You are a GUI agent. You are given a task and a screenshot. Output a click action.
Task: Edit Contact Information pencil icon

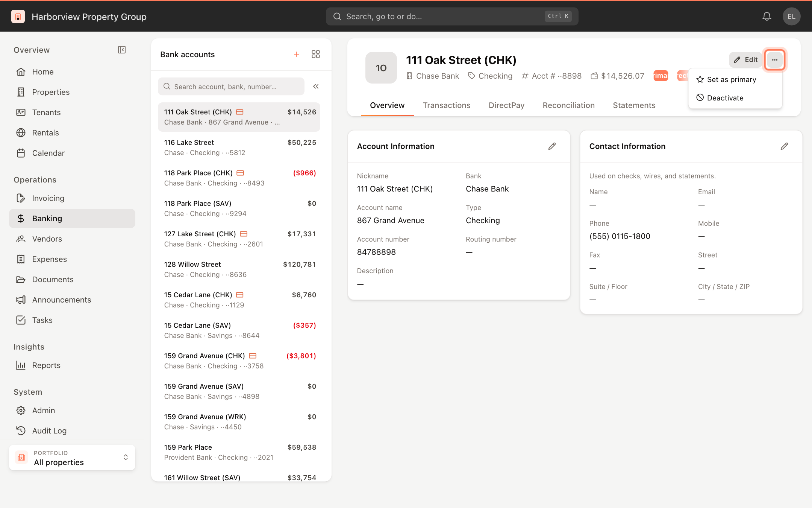(784, 146)
